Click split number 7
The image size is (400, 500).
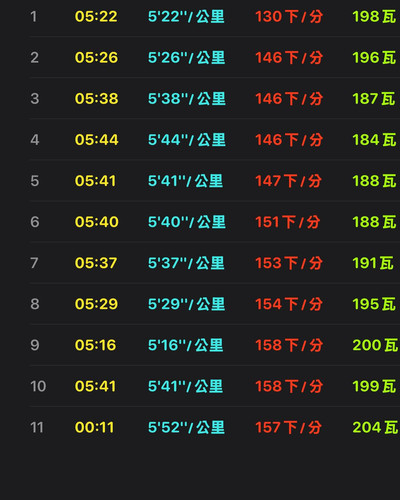pyautogui.click(x=34, y=263)
